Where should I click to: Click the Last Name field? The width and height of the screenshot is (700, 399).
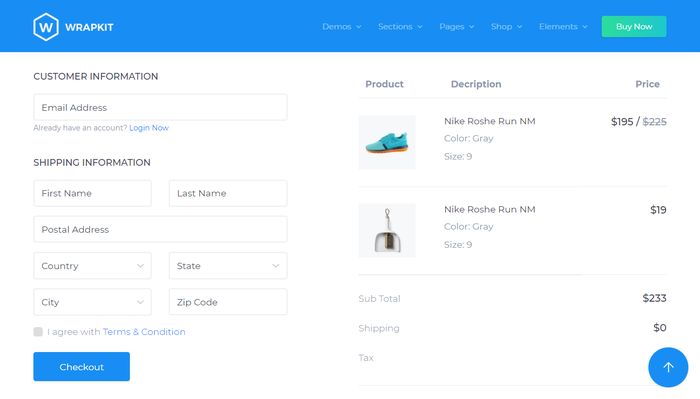228,193
